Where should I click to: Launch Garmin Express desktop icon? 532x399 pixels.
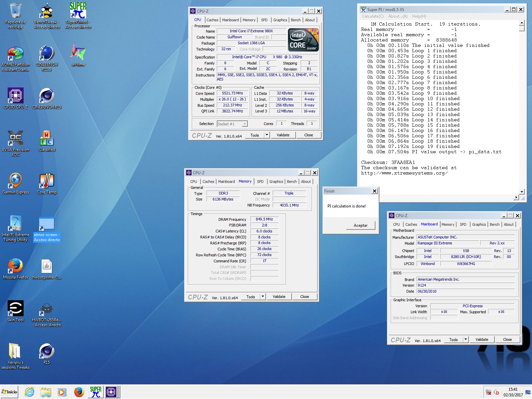point(15,183)
